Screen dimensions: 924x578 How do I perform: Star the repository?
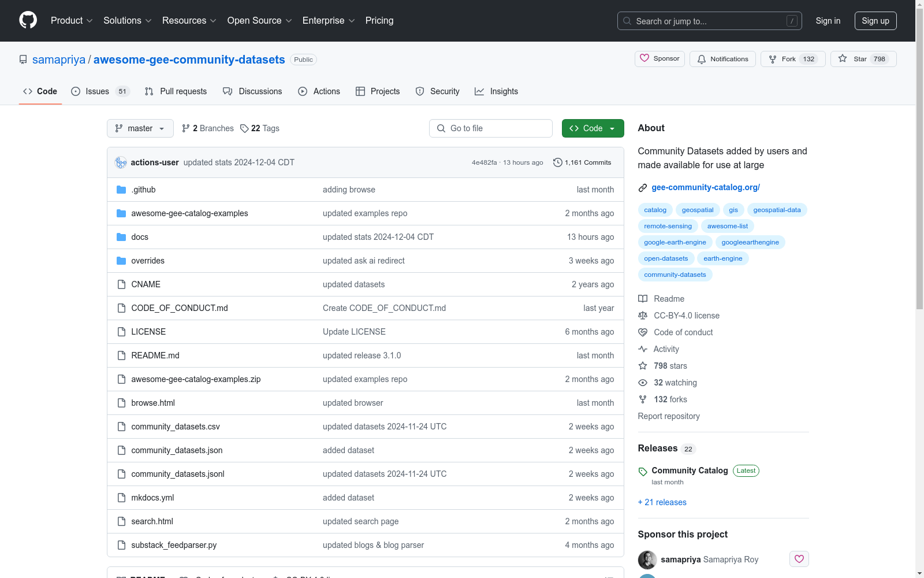[x=863, y=59]
